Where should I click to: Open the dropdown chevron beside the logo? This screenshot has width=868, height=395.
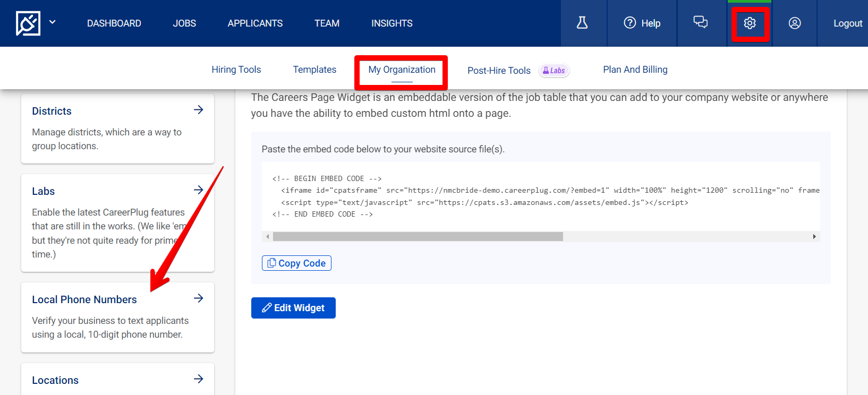(53, 22)
